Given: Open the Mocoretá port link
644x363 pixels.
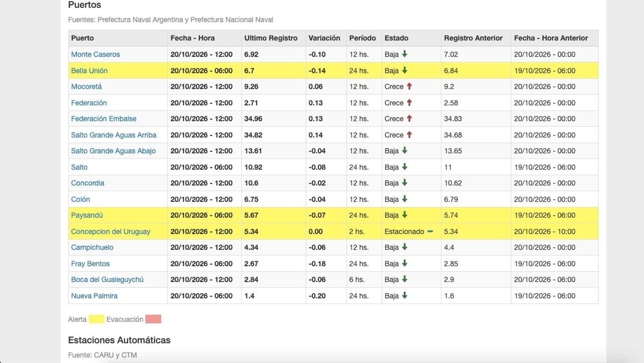Looking at the screenshot, I should click(x=86, y=87).
